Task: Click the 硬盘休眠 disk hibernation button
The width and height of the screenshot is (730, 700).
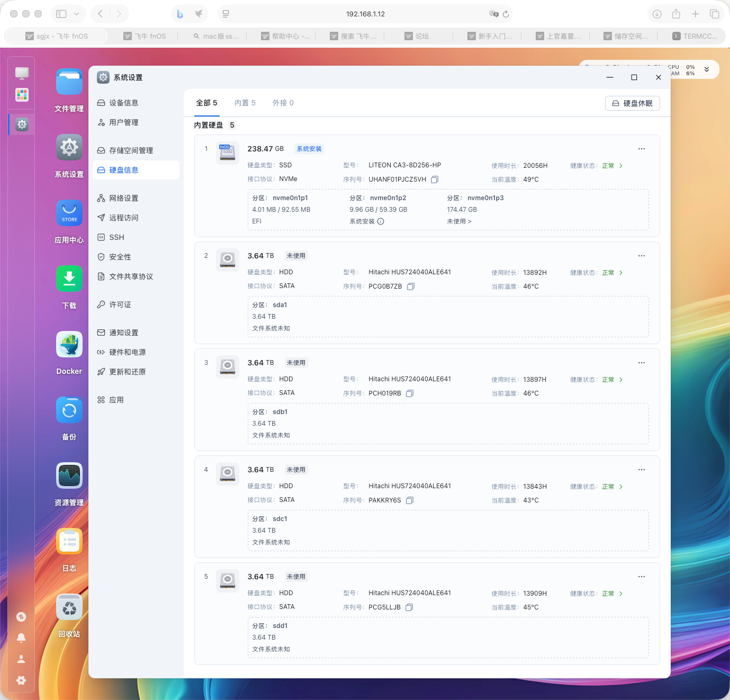Action: point(632,103)
